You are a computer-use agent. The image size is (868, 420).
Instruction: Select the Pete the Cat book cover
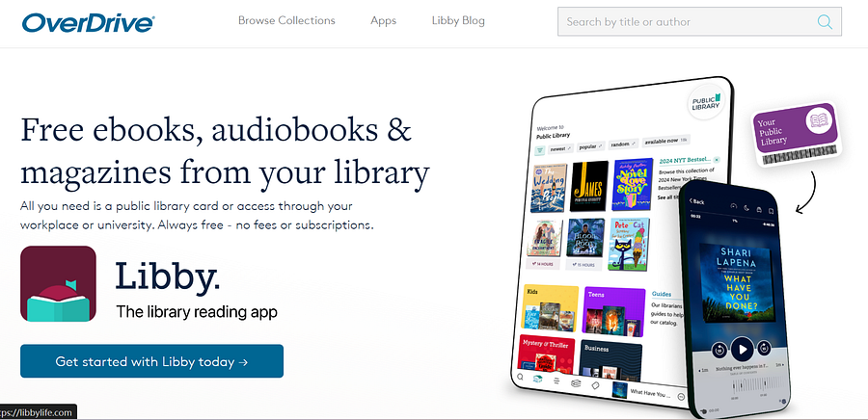pos(629,244)
